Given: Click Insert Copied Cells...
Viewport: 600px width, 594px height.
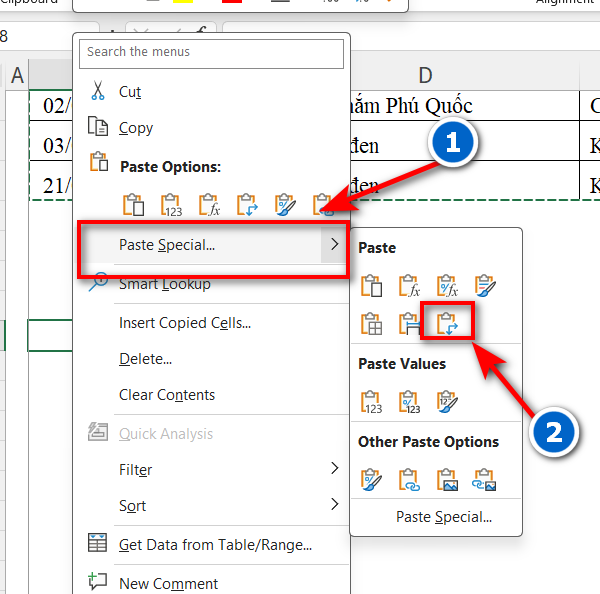Looking at the screenshot, I should point(184,323).
